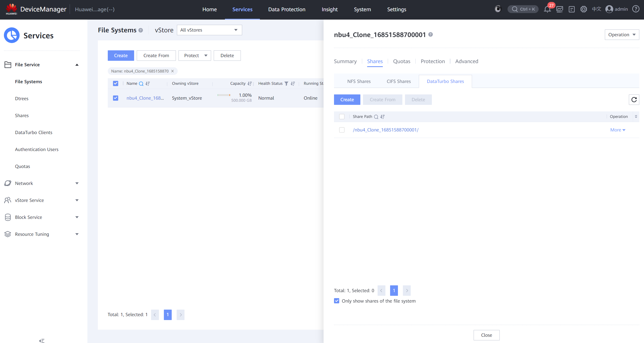Open the settings gear icon in top bar
644x343 pixels.
(583, 9)
